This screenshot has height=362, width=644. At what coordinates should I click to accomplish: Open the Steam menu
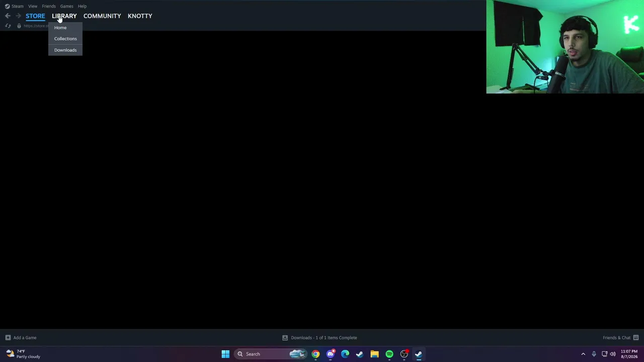pos(18,6)
